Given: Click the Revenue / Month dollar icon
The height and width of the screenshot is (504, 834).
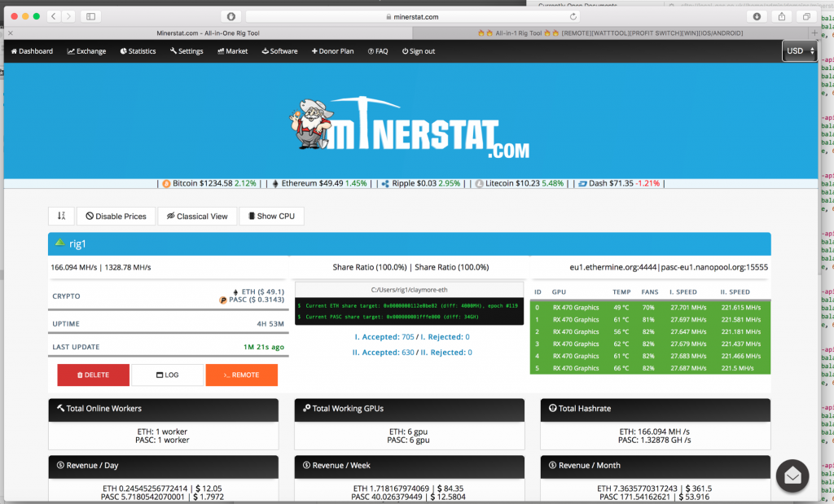Looking at the screenshot, I should (x=553, y=465).
